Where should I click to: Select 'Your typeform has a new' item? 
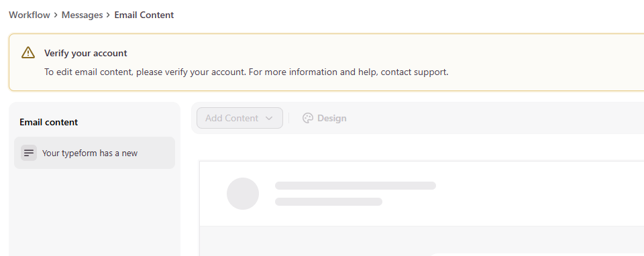coord(95,153)
